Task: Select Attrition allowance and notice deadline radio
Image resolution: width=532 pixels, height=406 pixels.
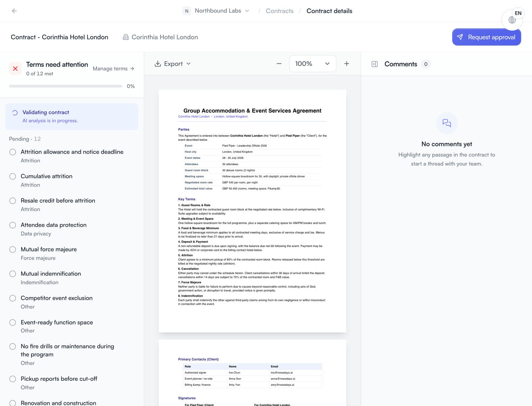Action: (x=13, y=152)
